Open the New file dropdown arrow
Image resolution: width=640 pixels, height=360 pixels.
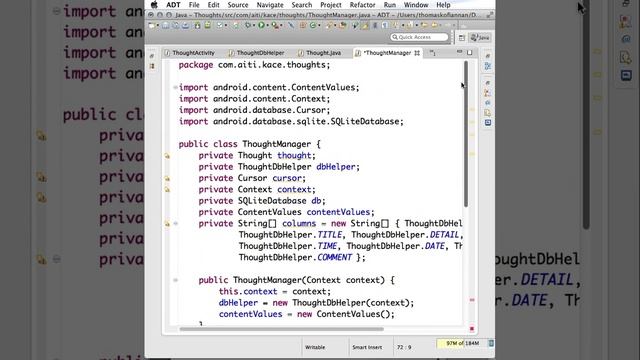click(x=158, y=25)
